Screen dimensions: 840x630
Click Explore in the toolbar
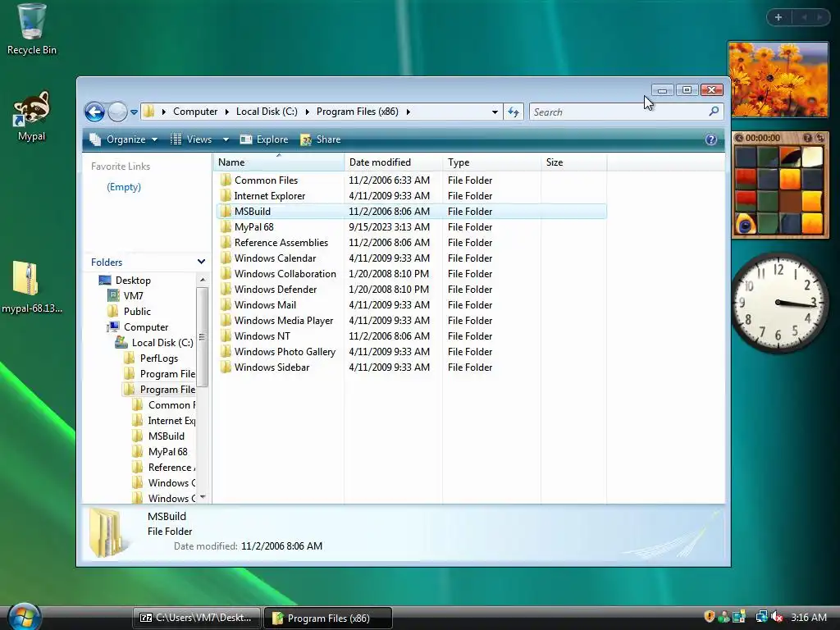(264, 139)
